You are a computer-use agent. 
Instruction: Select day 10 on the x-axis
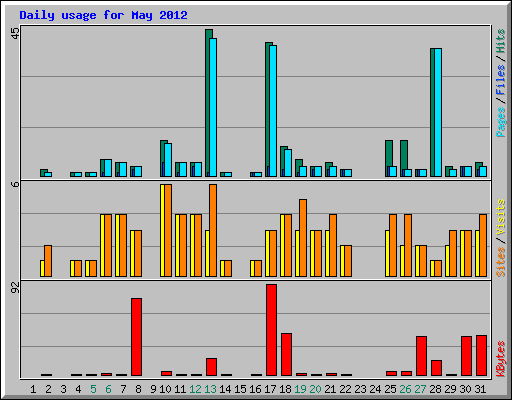point(165,389)
